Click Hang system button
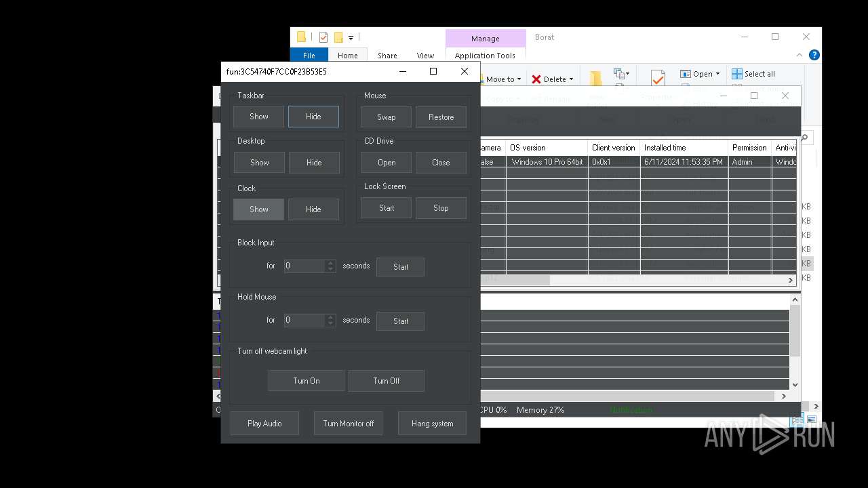Viewport: 868px width, 488px height. click(432, 424)
